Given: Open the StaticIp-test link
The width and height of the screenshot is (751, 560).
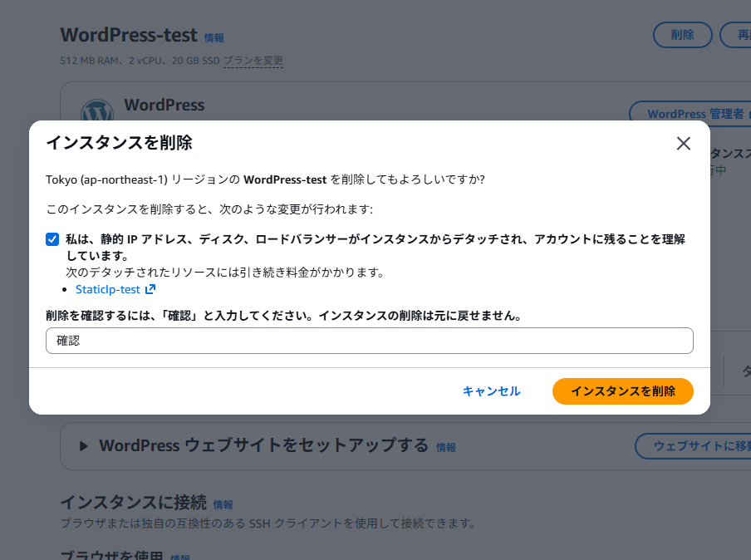Looking at the screenshot, I should click(108, 289).
